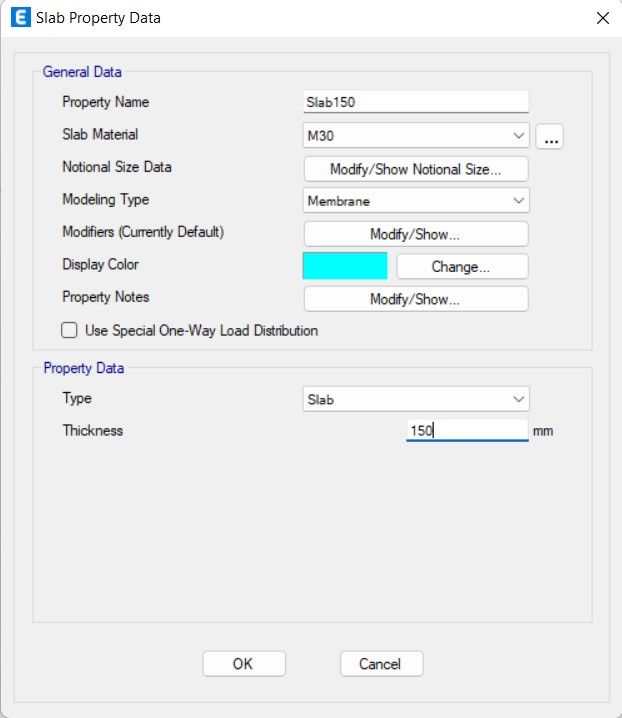Image resolution: width=622 pixels, height=718 pixels.
Task: Click the Property Notes label
Action: pyautogui.click(x=105, y=297)
